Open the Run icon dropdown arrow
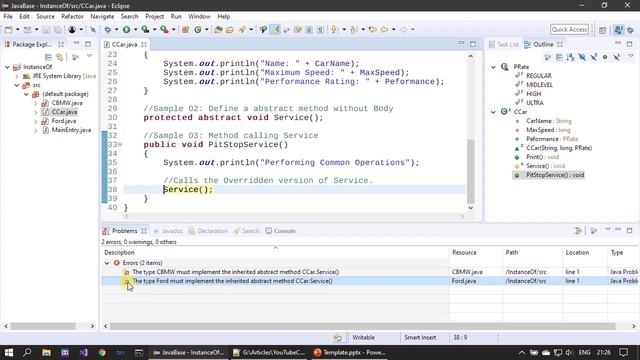This screenshot has width=640, height=360. [x=135, y=30]
